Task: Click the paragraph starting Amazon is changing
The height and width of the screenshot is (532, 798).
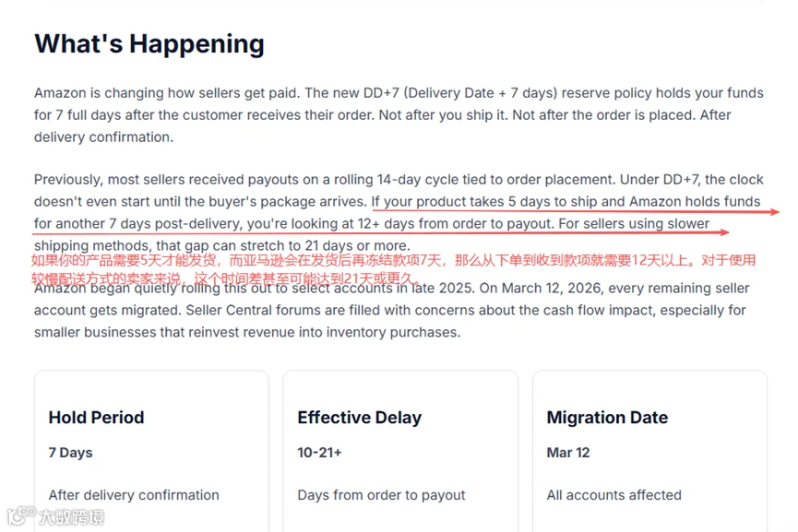Action: point(399,115)
